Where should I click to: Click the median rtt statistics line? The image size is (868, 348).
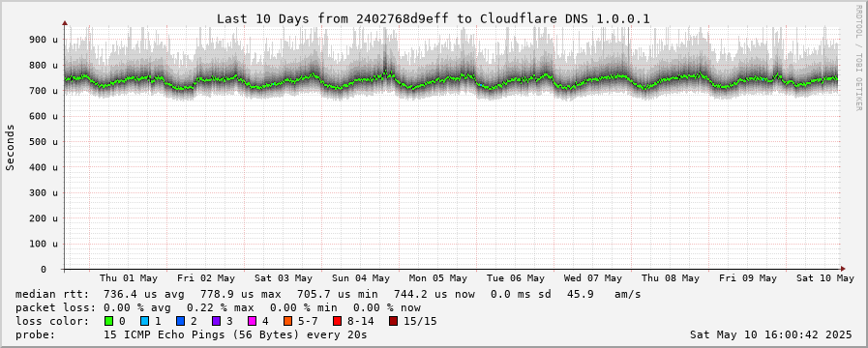coord(328,294)
